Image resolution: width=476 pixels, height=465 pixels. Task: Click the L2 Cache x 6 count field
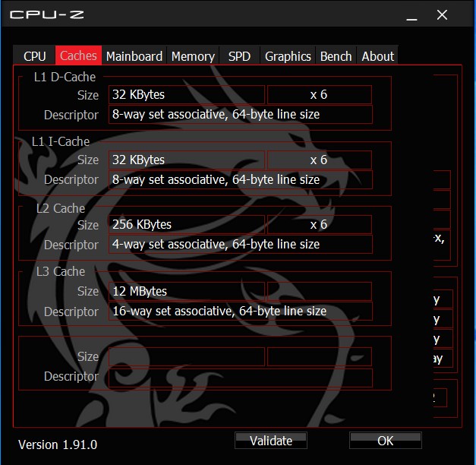320,225
